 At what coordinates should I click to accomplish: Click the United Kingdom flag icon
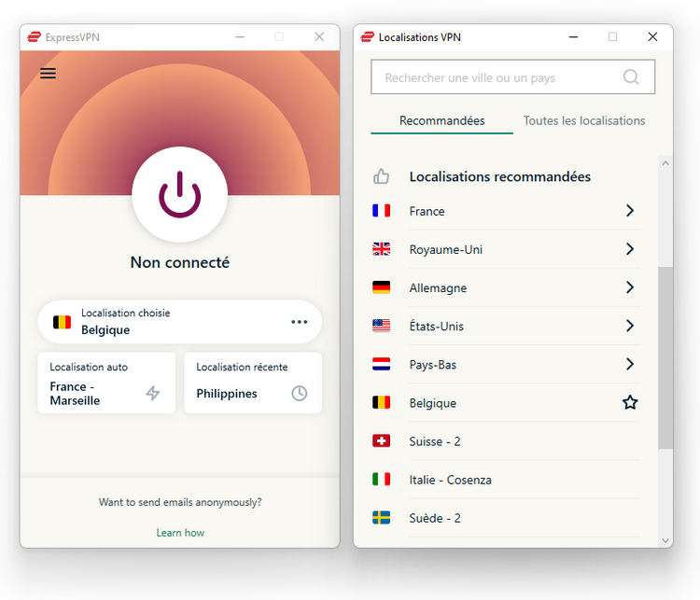(x=381, y=249)
